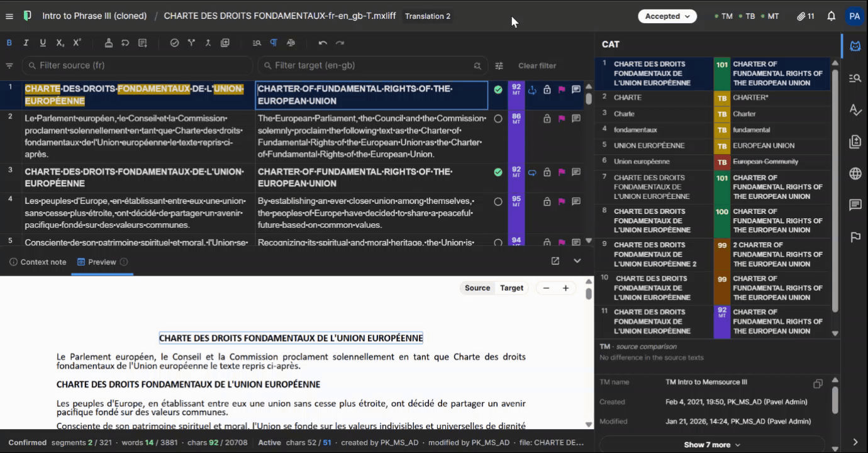Open Intro to Phrase III (cloned) breadcrumb

tap(94, 16)
